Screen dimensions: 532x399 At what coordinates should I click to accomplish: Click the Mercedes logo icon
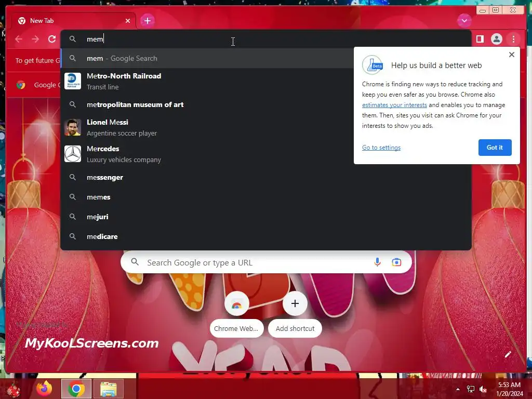click(x=73, y=154)
